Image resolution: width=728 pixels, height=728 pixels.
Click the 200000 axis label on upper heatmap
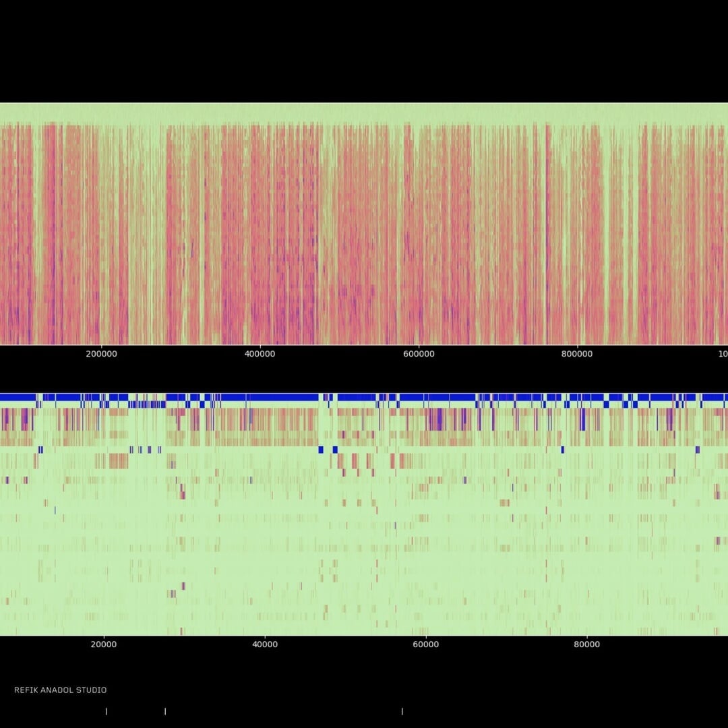click(101, 354)
